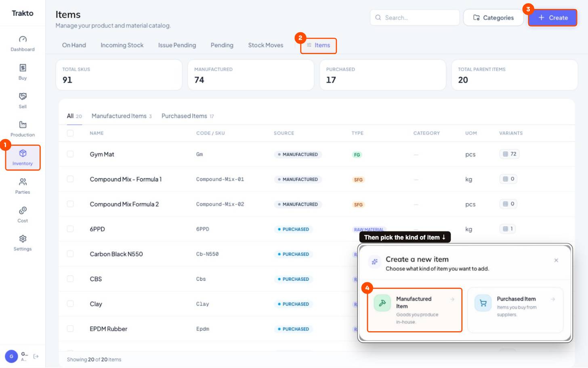Viewport: 588px width, 368px height.
Task: Filter by Manufactured Items sub-tab
Action: tap(122, 116)
